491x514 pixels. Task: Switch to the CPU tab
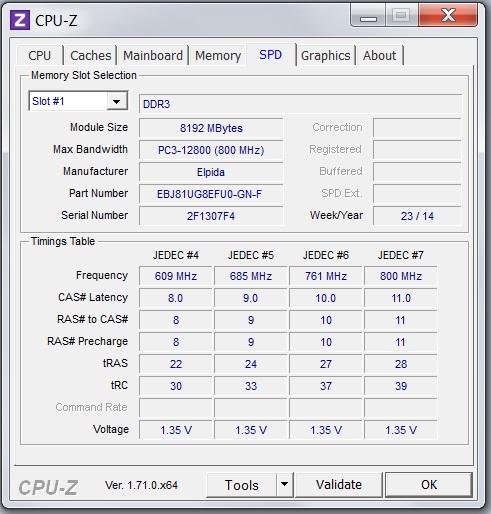point(40,56)
